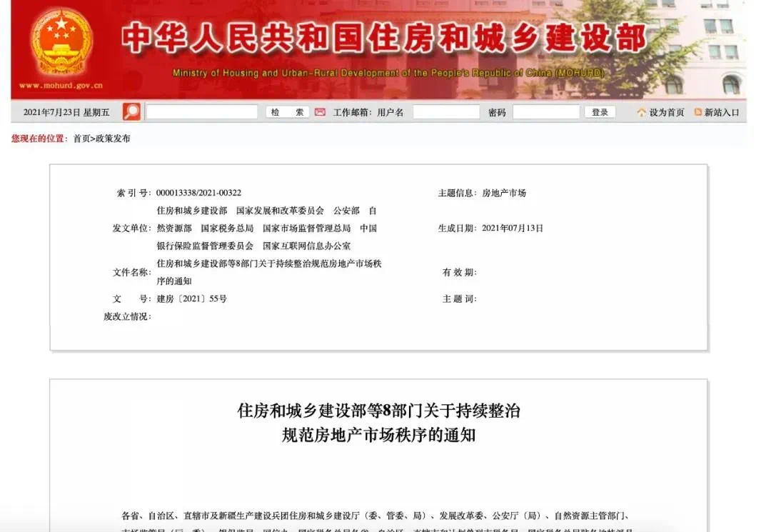Click the national emblem logo in header

[61, 44]
